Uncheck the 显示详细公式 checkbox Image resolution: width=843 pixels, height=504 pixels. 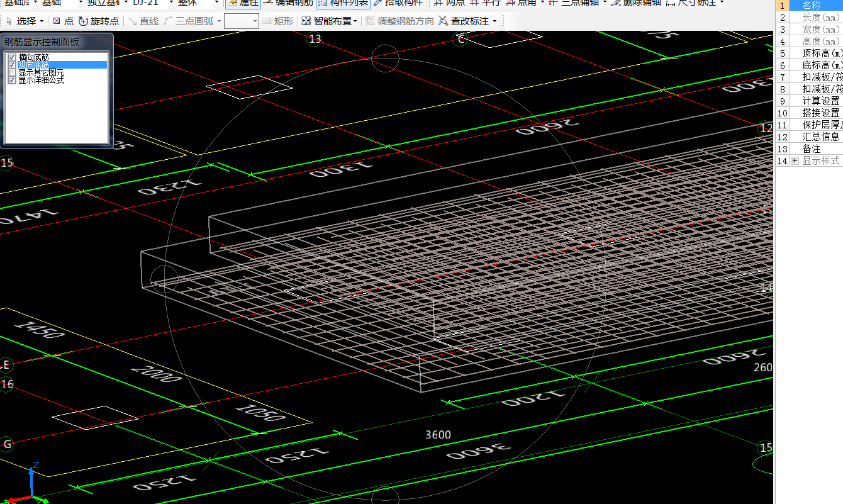(x=12, y=80)
